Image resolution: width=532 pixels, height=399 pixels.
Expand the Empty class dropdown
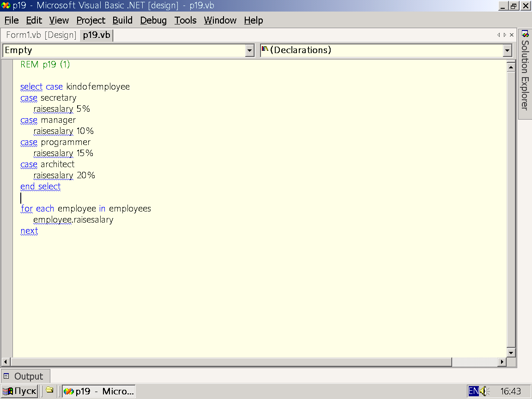249,50
